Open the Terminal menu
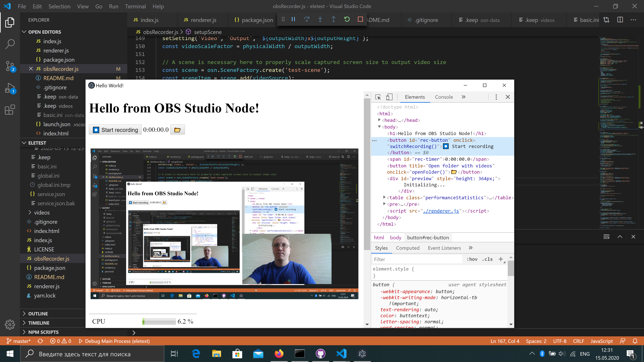 pos(135,6)
